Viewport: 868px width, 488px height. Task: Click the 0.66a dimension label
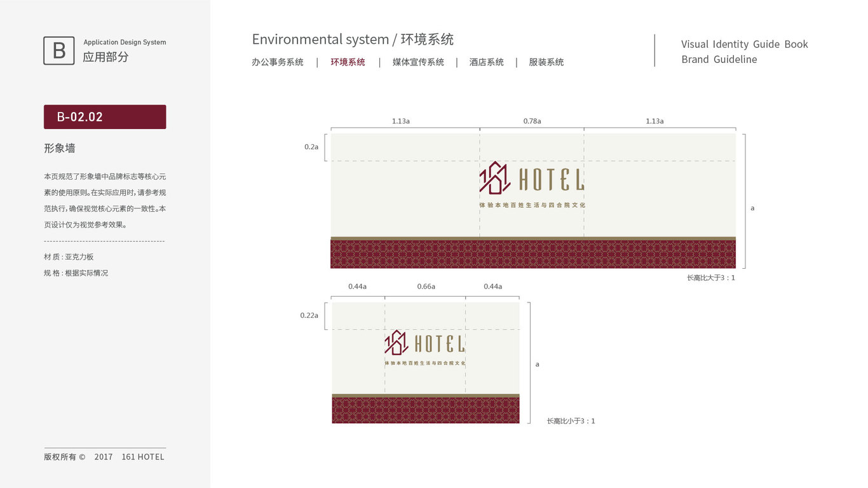[x=426, y=287]
